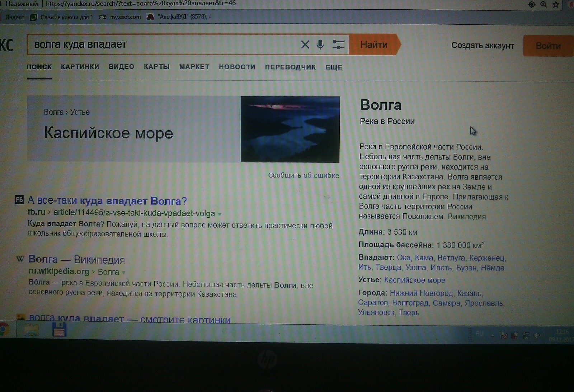Viewport: 574px width, 392px height.
Task: Click the RU language indicator
Action: 480,334
